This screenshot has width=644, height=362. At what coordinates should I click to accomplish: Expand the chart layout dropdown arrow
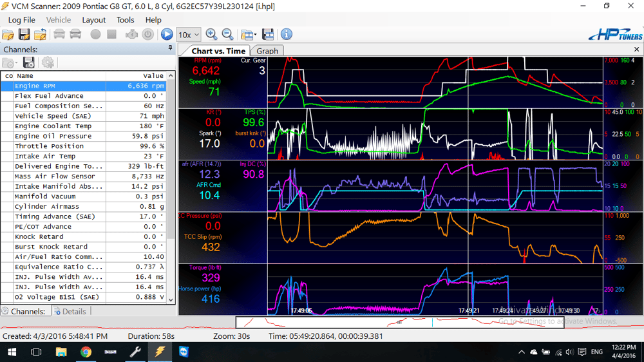click(255, 35)
